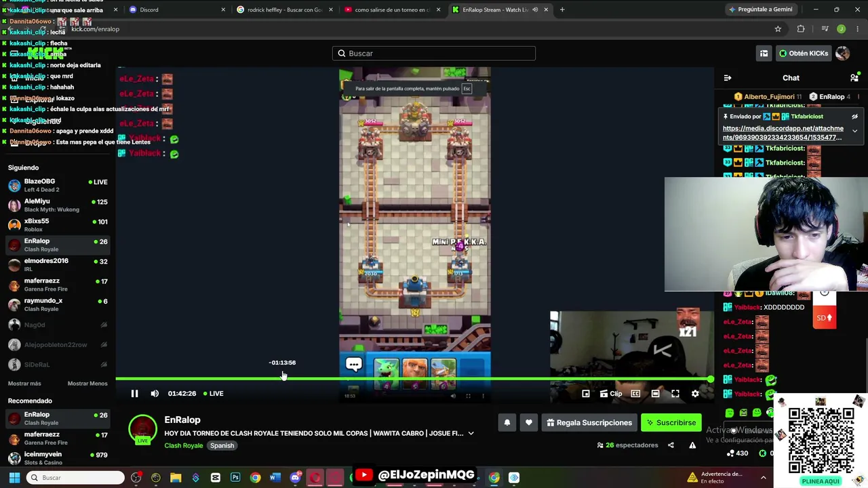Select the Spanish language tag
The height and width of the screenshot is (488, 868).
click(222, 446)
